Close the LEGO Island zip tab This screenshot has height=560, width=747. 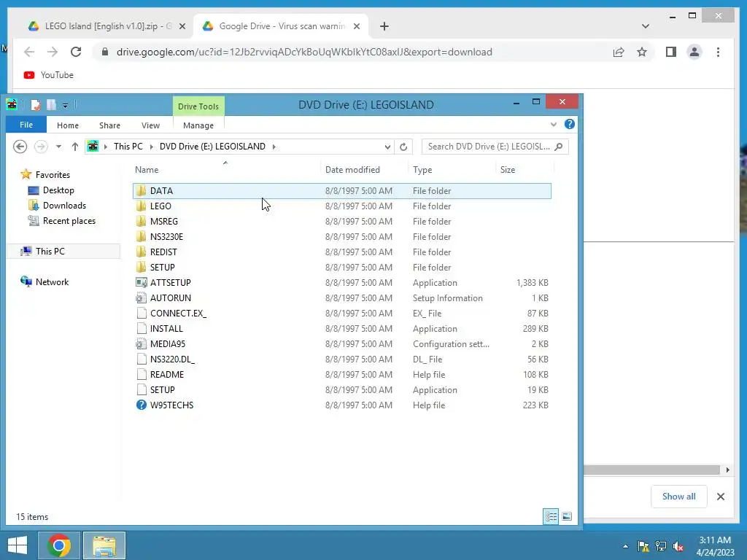[x=182, y=26]
